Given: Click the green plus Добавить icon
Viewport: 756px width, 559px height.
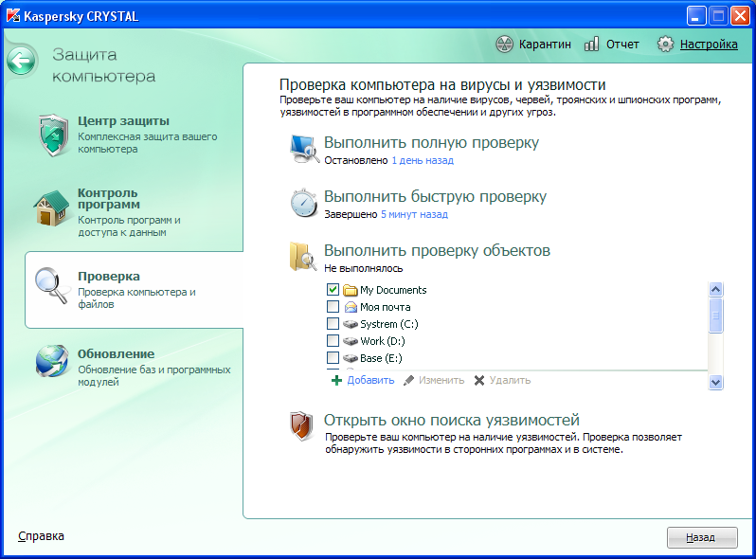Looking at the screenshot, I should pyautogui.click(x=336, y=381).
